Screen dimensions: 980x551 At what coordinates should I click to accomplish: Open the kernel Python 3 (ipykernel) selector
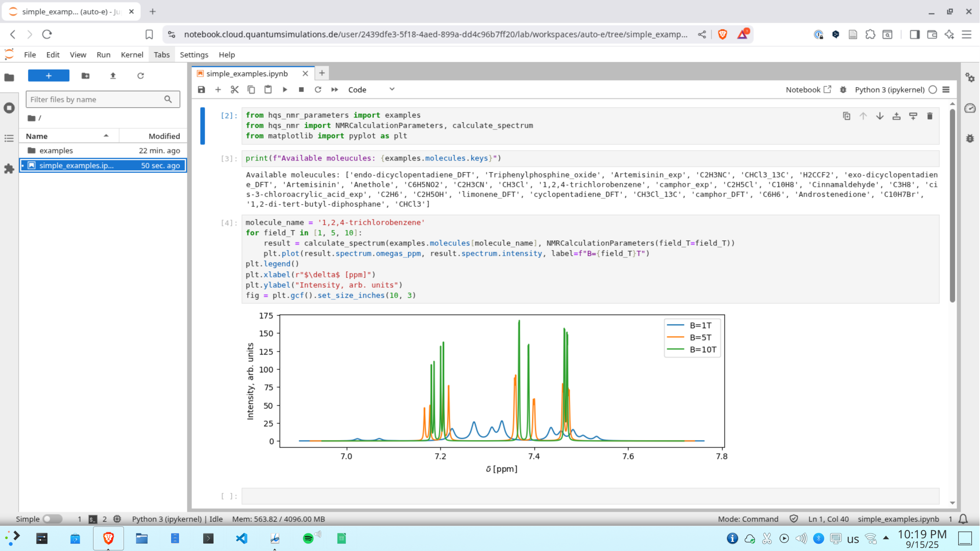(x=889, y=90)
